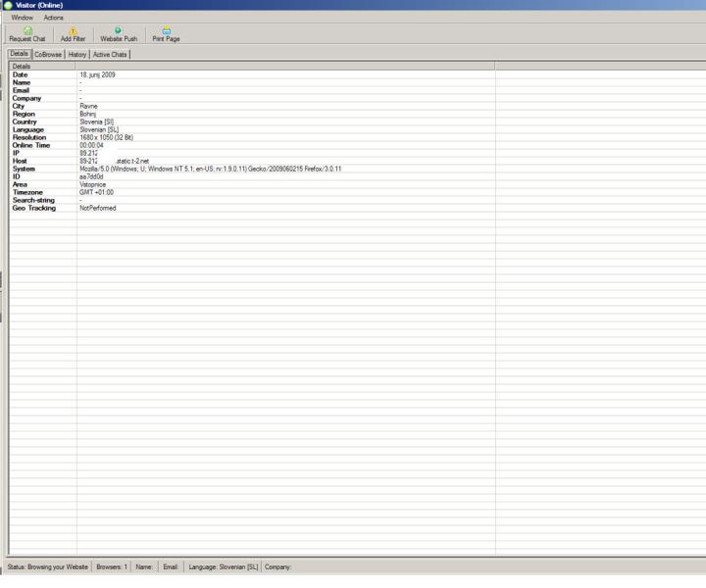
Task: Open the History tab
Action: [x=77, y=54]
